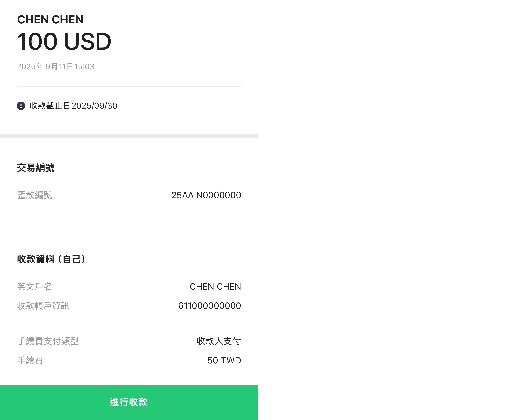The height and width of the screenshot is (420, 516).
Task: Click the thin separator line above fee type
Action: tap(129, 323)
